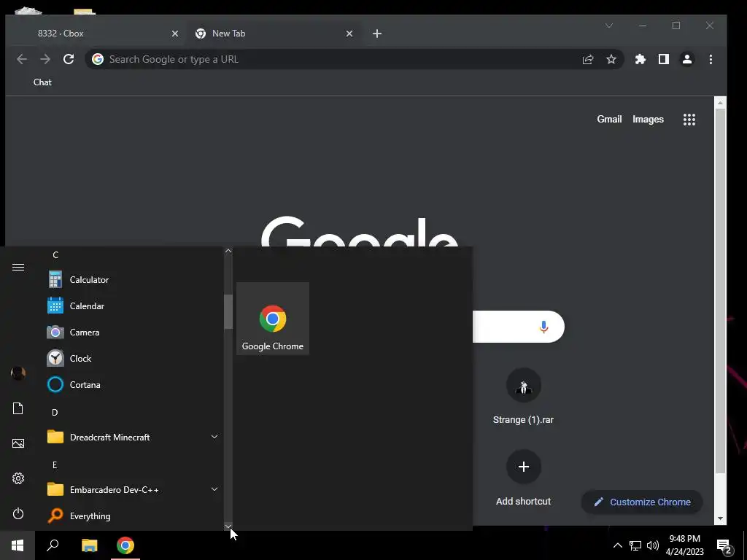Image resolution: width=747 pixels, height=560 pixels.
Task: Open Documents from Start menu sidebar
Action: 18,408
